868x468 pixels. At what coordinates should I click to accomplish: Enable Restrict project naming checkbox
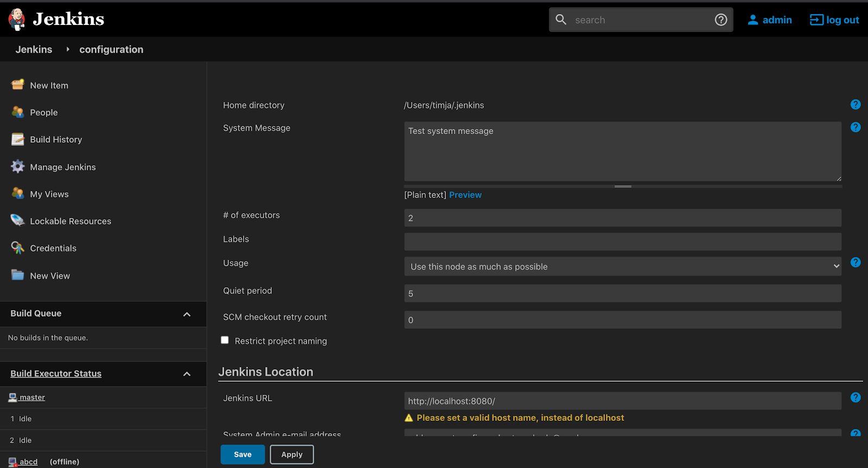click(225, 340)
